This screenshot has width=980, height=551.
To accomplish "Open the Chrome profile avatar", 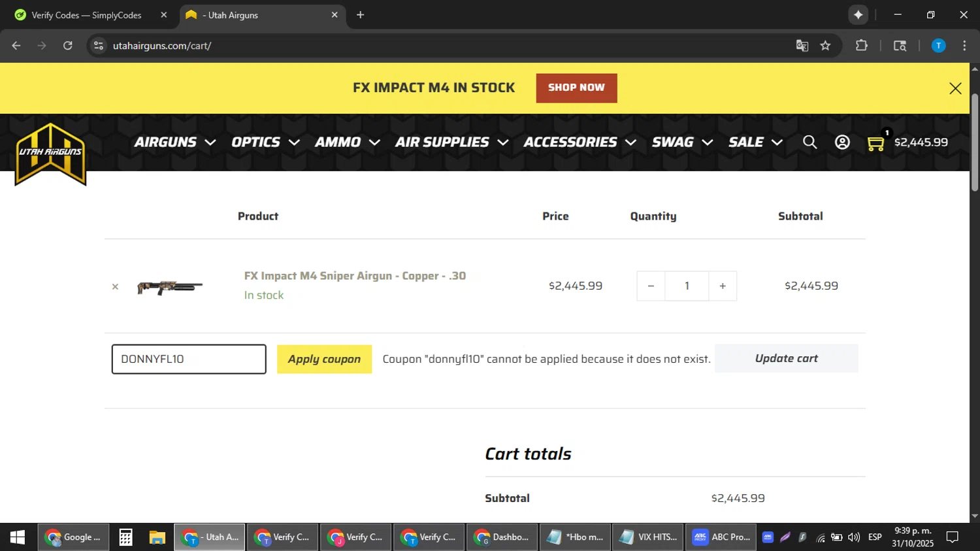I will 938,46.
